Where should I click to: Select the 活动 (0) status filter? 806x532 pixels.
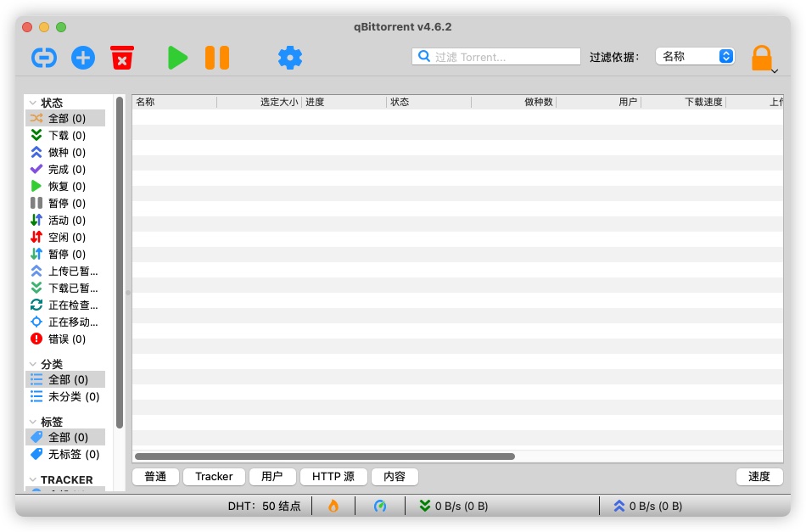(x=65, y=220)
